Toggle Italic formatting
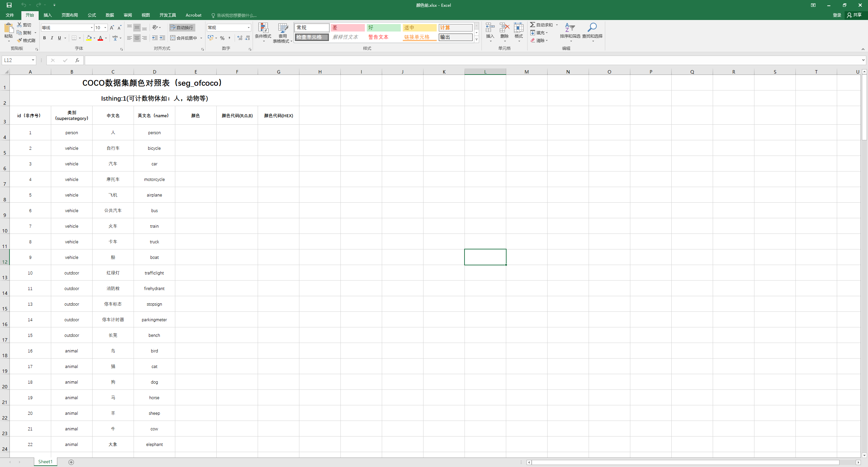Image resolution: width=868 pixels, height=467 pixels. click(52, 38)
